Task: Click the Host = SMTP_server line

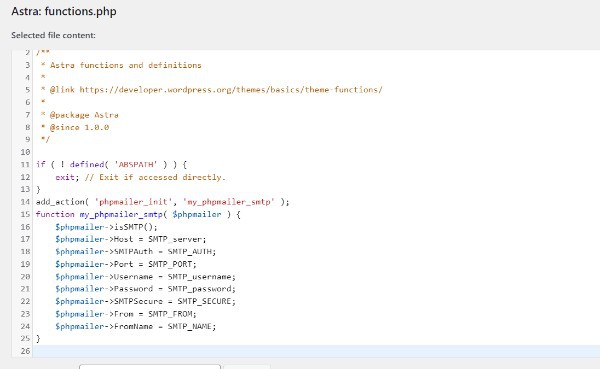Action: (130, 239)
